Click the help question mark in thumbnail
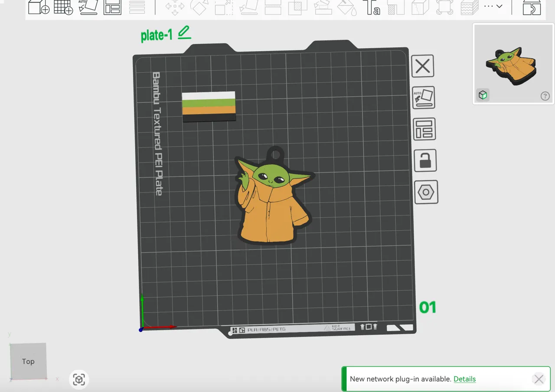Image resolution: width=555 pixels, height=392 pixels. coord(545,96)
